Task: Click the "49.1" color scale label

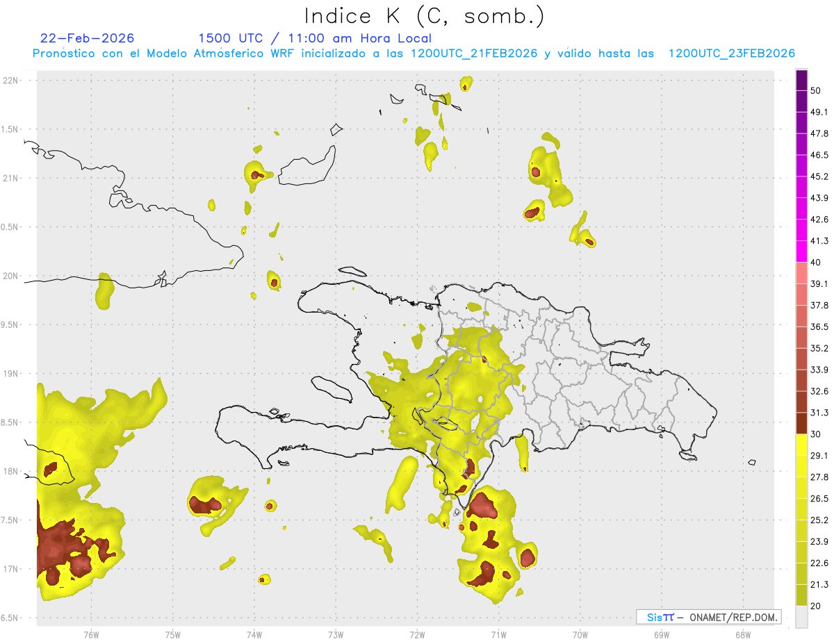Action: pos(819,112)
